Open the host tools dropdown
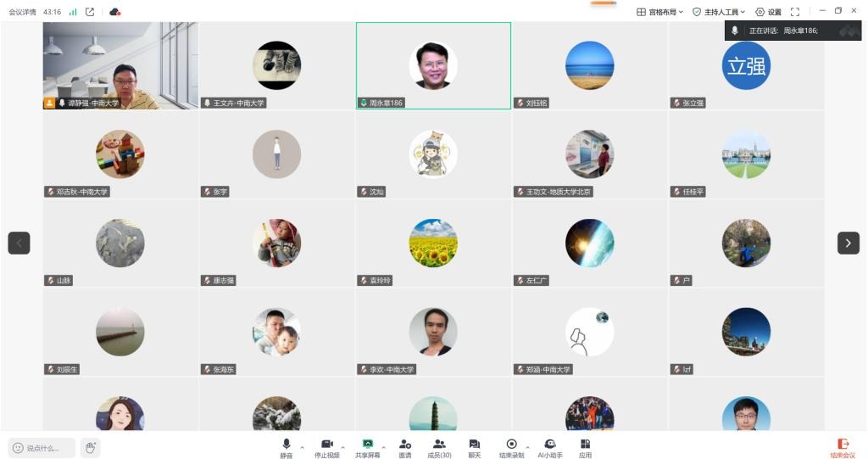 [x=719, y=12]
